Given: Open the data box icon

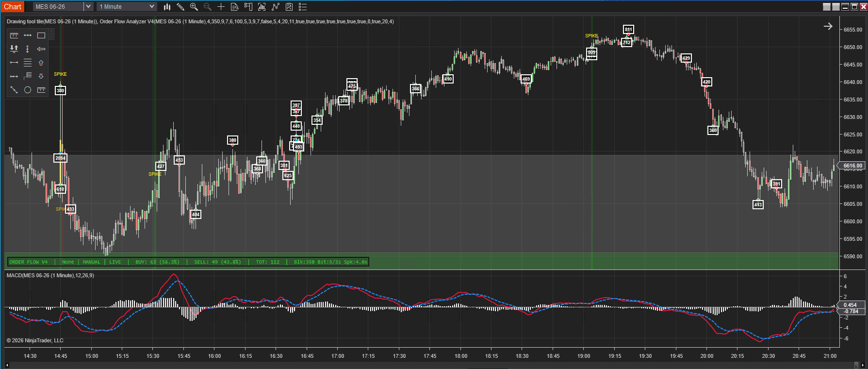Looking at the screenshot, I should [x=235, y=7].
